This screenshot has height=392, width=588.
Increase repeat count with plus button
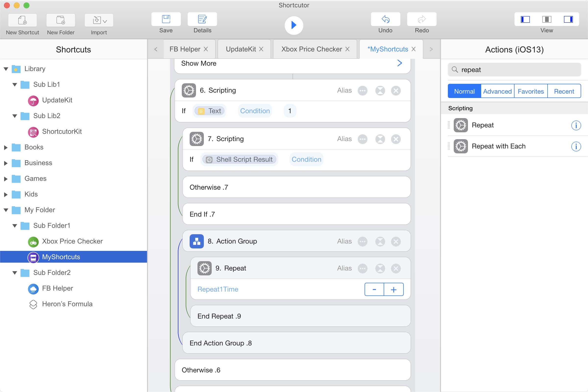coord(393,290)
